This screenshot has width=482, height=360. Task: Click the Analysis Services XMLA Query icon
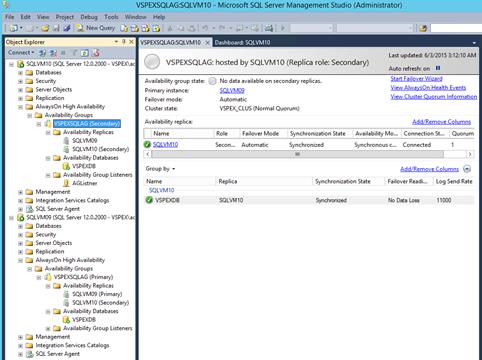tap(156, 28)
